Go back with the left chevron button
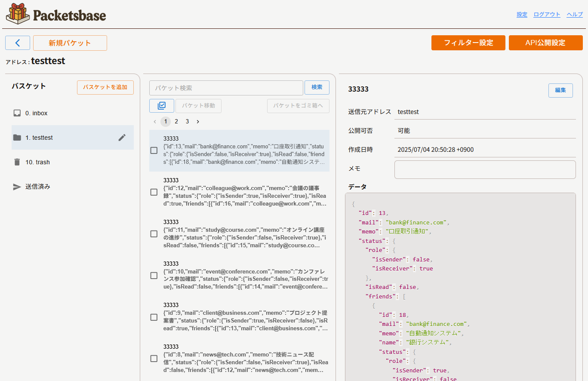Screen dimensions: 588x381 point(18,43)
